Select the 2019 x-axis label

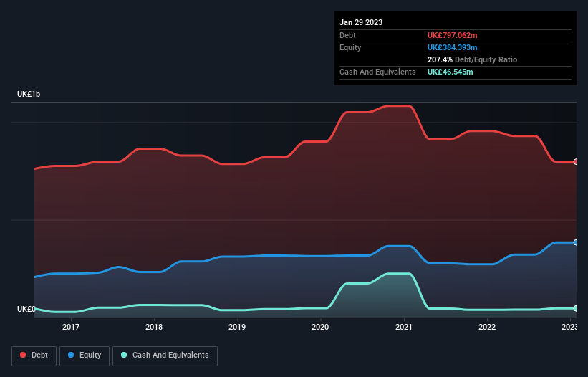[237, 327]
